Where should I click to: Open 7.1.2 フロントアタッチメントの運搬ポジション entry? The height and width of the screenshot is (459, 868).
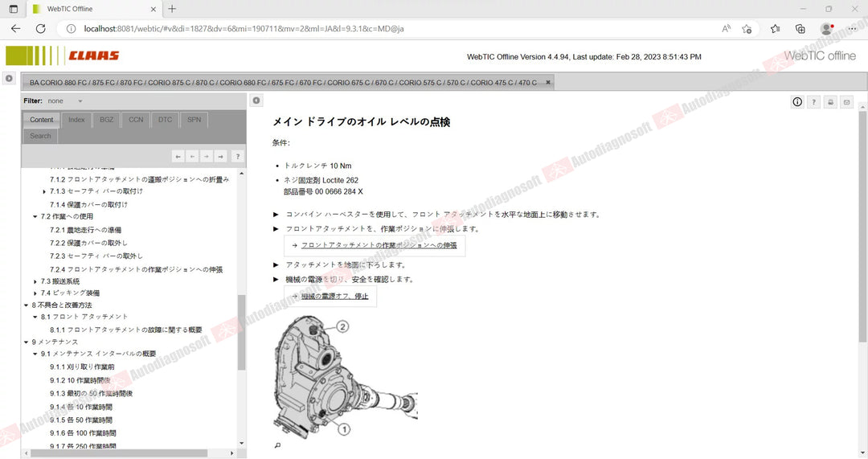coord(139,179)
